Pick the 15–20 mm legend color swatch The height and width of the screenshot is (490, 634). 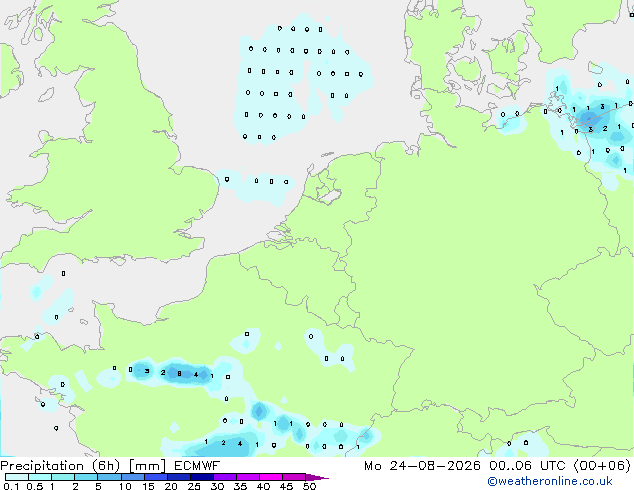click(156, 477)
